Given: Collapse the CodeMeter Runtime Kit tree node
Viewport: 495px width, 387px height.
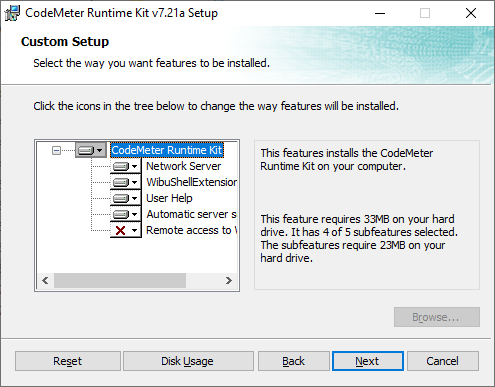Looking at the screenshot, I should [x=56, y=151].
